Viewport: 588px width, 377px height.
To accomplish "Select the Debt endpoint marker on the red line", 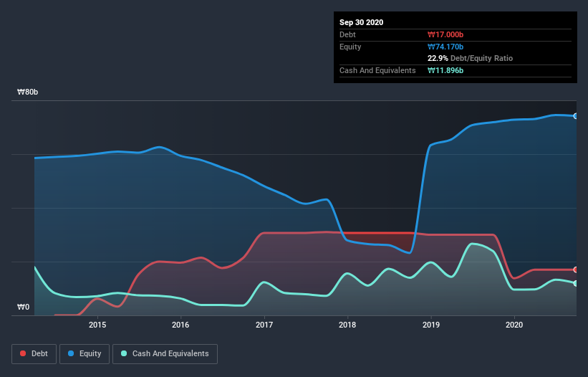I will pyautogui.click(x=576, y=269).
